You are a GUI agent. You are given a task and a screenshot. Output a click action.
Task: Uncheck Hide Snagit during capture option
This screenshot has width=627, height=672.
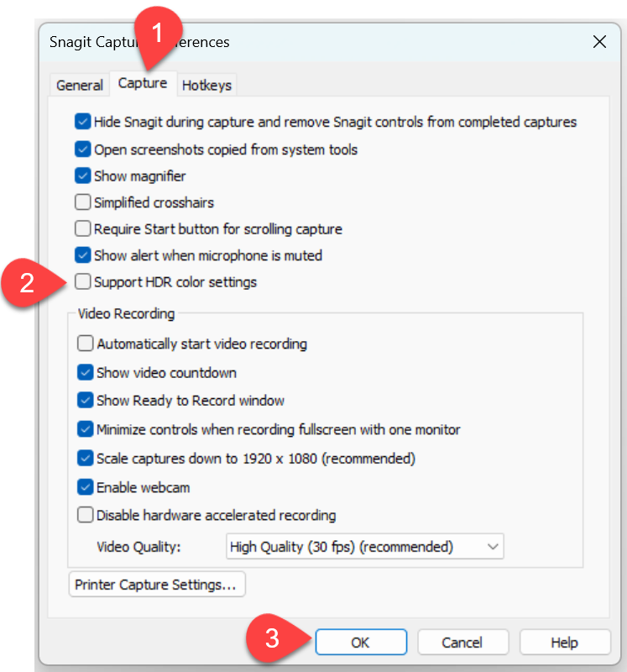point(82,122)
